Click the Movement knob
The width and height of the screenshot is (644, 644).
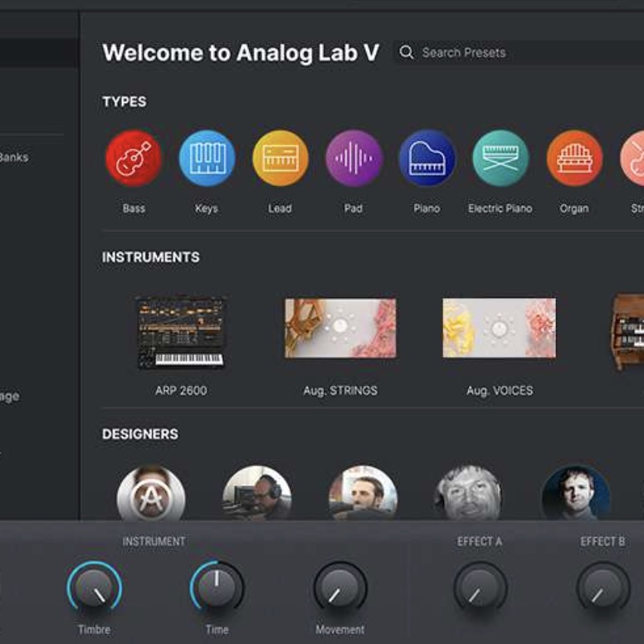[340, 588]
